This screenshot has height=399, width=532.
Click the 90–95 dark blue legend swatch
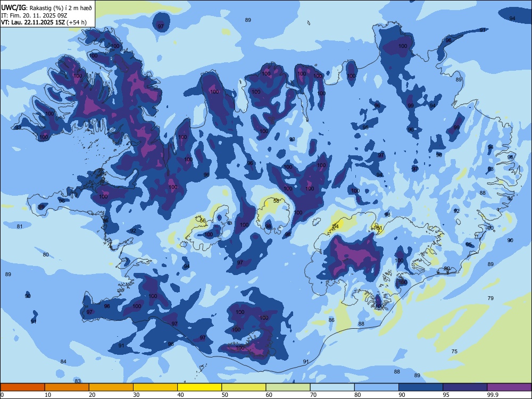coord(421,387)
